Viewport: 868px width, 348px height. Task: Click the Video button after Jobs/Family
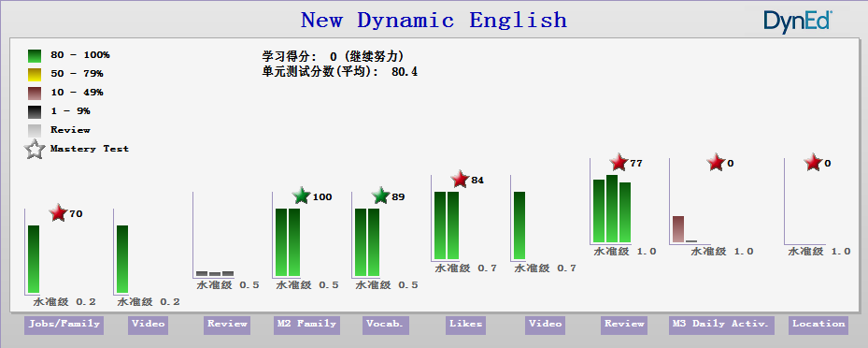(148, 325)
